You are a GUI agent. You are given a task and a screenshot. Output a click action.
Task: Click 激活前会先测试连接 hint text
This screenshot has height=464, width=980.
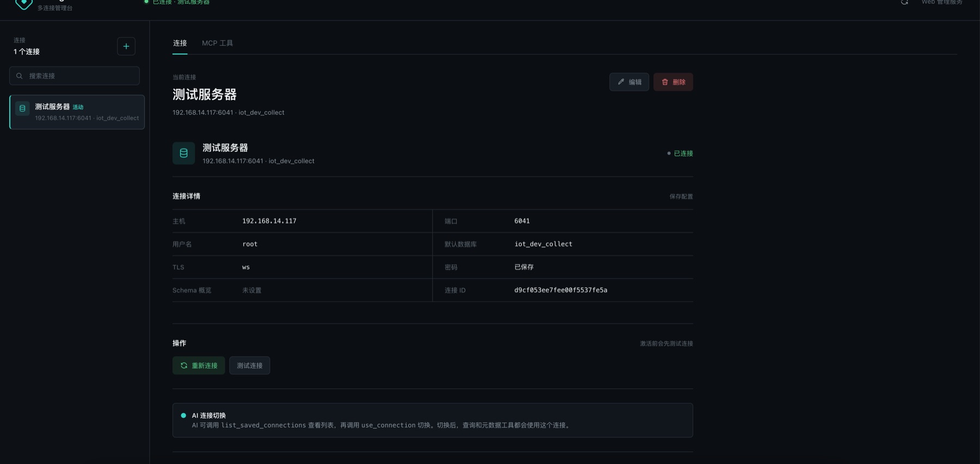[x=666, y=343]
